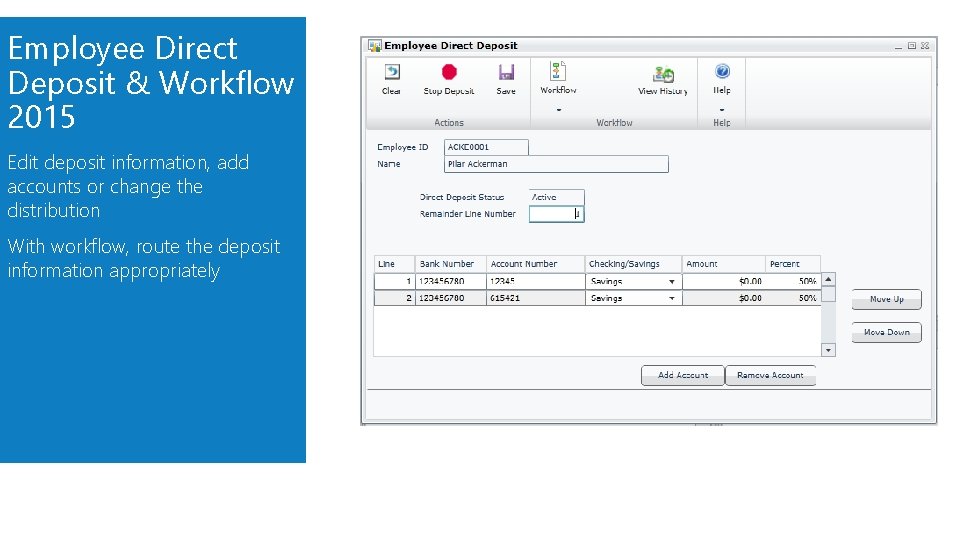The height and width of the screenshot is (540, 960).
Task: Select line number 1 cell
Action: tap(394, 282)
